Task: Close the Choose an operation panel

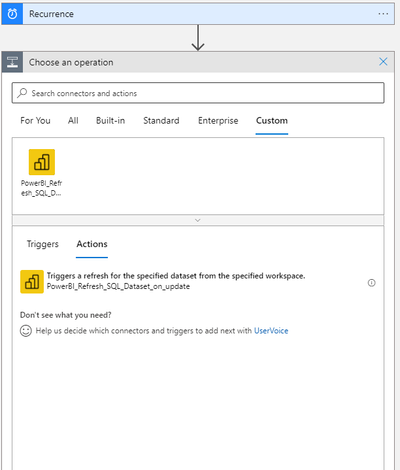Action: point(383,62)
